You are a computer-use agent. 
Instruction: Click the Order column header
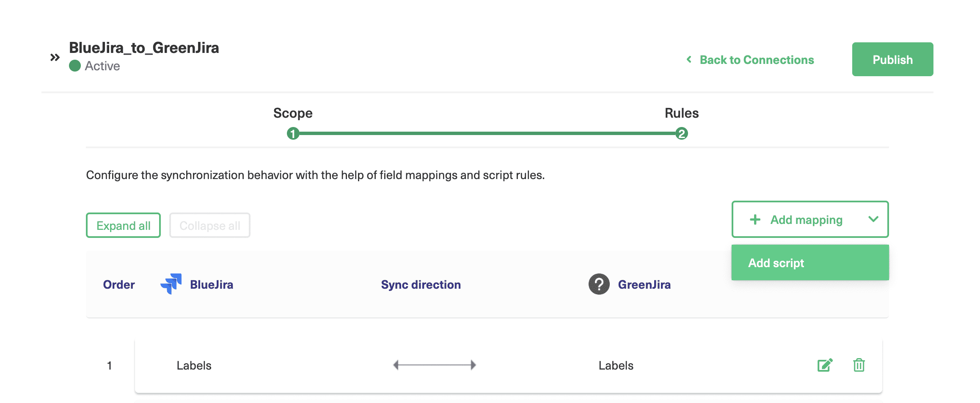click(119, 284)
